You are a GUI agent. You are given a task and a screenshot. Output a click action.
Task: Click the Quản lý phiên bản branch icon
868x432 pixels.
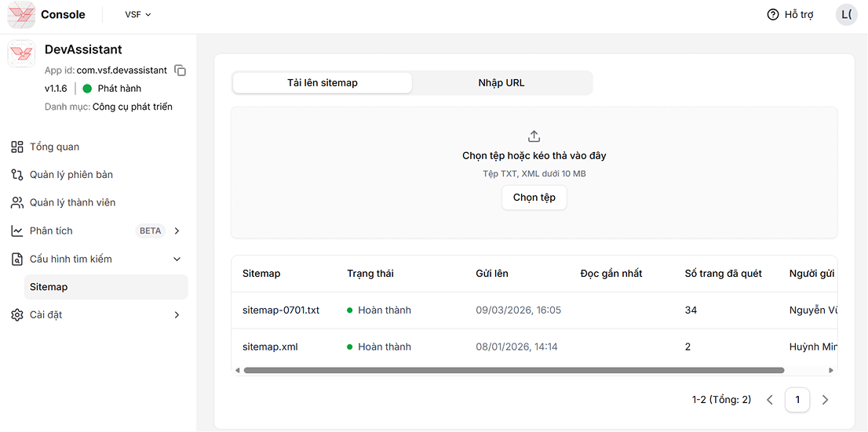pos(17,175)
